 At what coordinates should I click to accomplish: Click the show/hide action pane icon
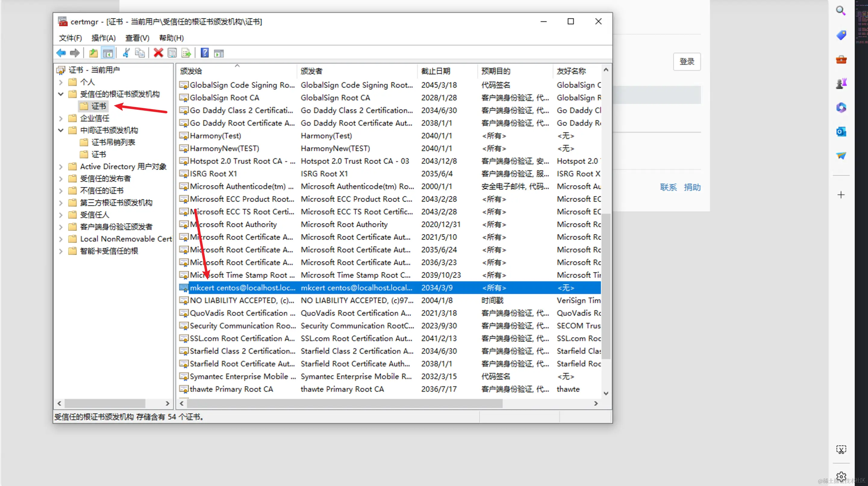tap(219, 53)
